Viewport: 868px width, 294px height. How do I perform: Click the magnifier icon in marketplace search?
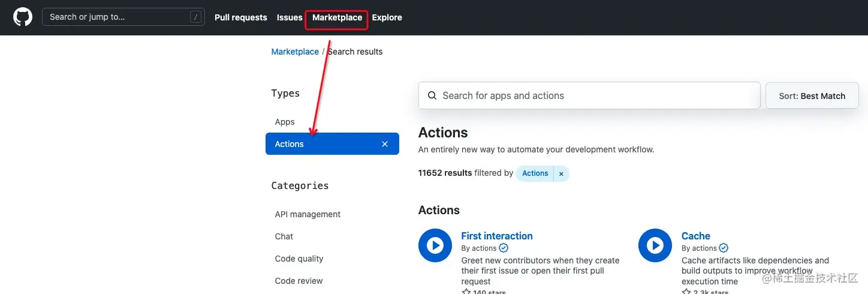[432, 95]
